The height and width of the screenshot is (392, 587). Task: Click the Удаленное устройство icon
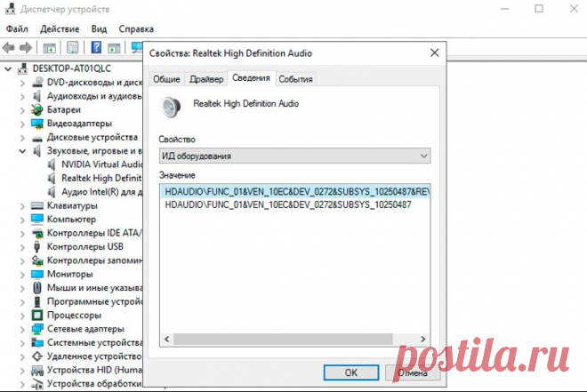pyautogui.click(x=37, y=356)
